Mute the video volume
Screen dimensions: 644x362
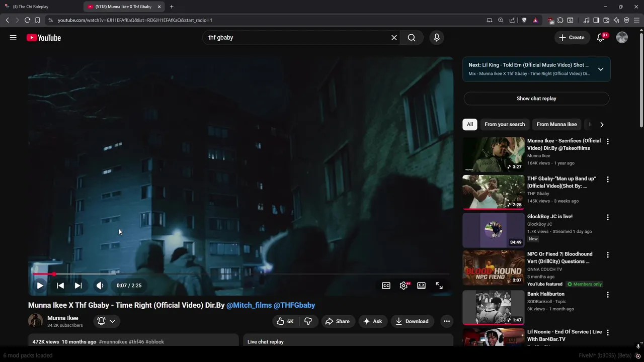(x=100, y=286)
